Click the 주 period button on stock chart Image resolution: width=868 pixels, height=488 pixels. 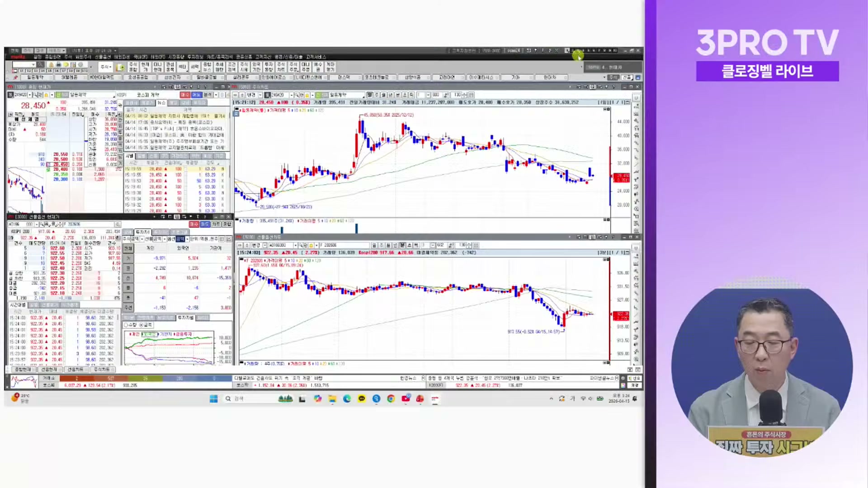coord(377,95)
